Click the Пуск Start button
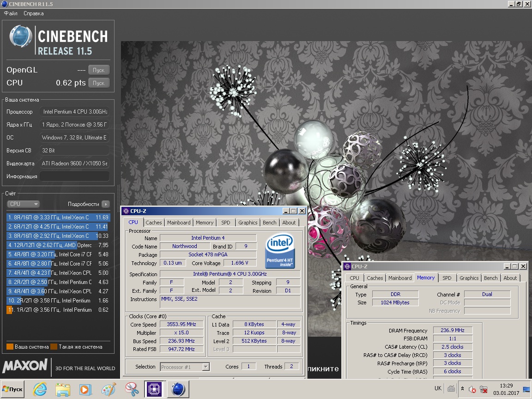Image resolution: width=532 pixels, height=399 pixels. [12, 389]
